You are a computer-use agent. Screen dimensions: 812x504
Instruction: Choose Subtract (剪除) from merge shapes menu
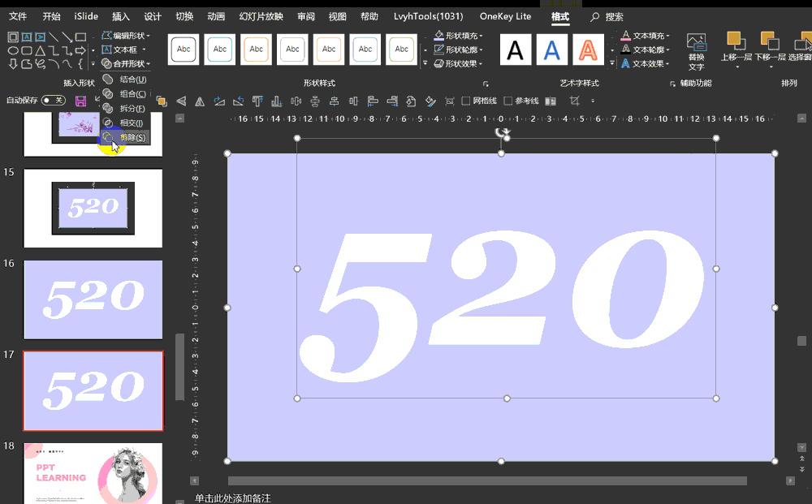click(132, 138)
